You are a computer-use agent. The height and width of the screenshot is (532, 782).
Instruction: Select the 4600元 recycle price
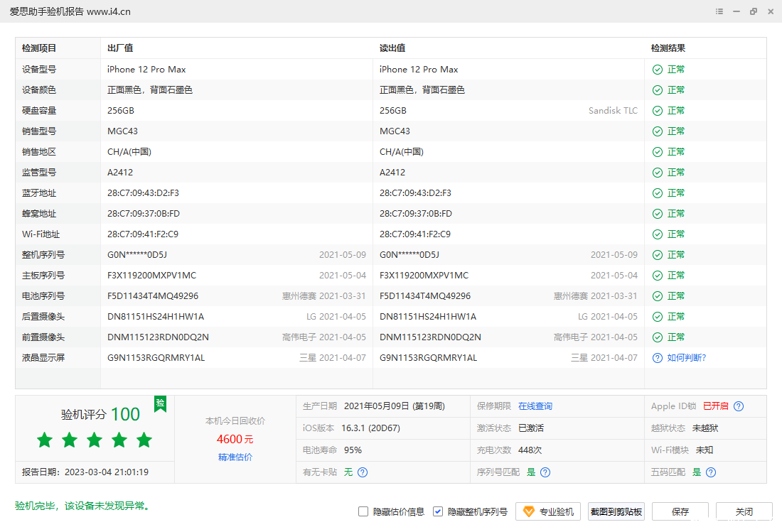click(235, 440)
